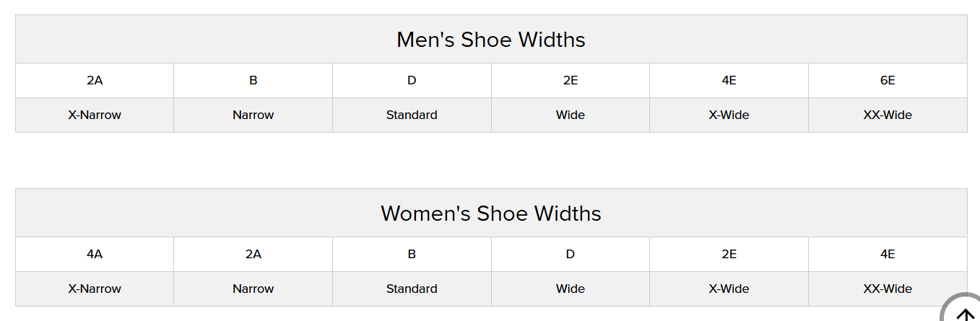Click the D cell in the women's widths table

571,255
